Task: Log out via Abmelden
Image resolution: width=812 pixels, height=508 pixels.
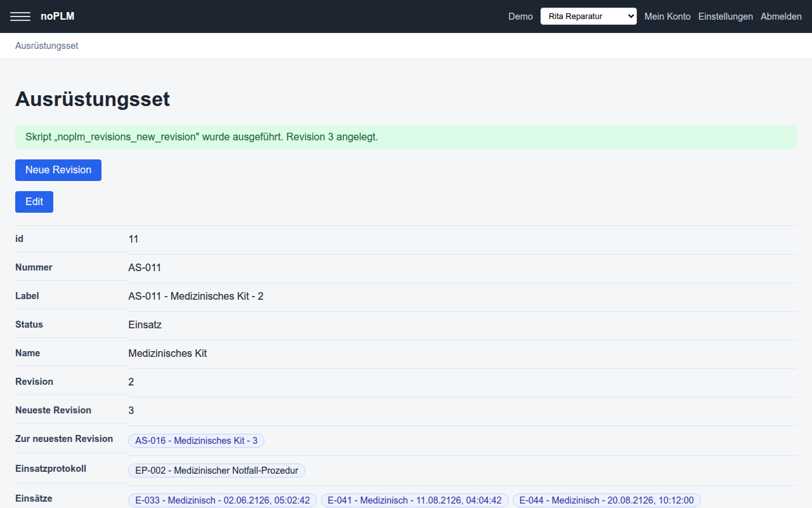Action: (x=781, y=17)
